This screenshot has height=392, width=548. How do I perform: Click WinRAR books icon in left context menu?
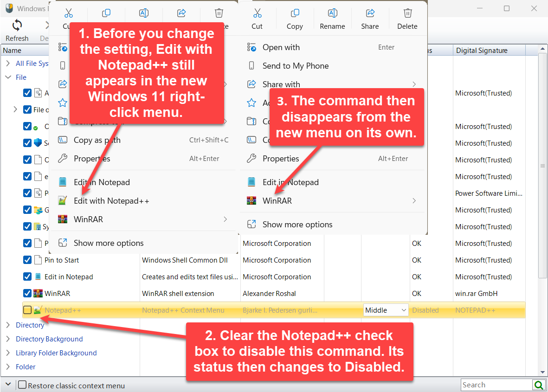click(x=63, y=219)
